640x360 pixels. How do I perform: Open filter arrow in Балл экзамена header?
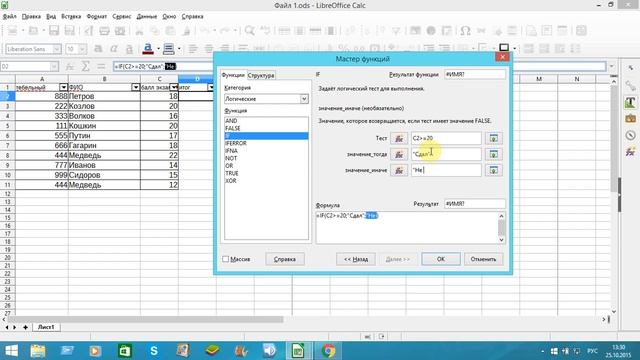tap(174, 87)
